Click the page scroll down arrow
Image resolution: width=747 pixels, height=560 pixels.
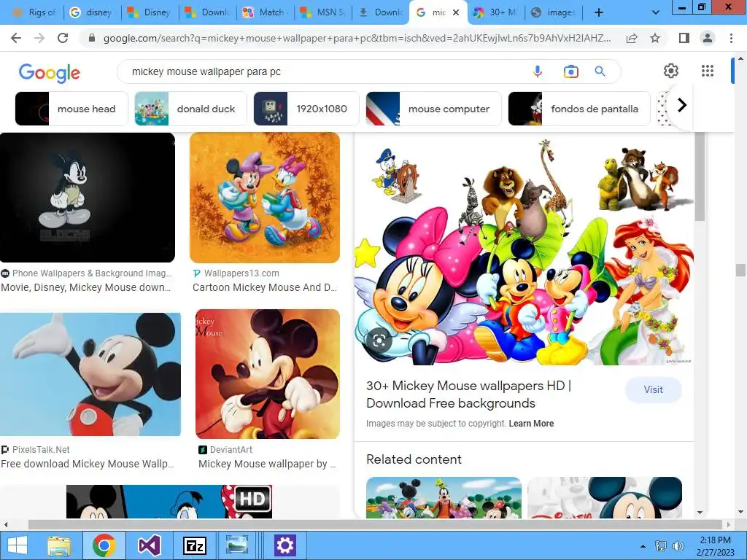740,512
